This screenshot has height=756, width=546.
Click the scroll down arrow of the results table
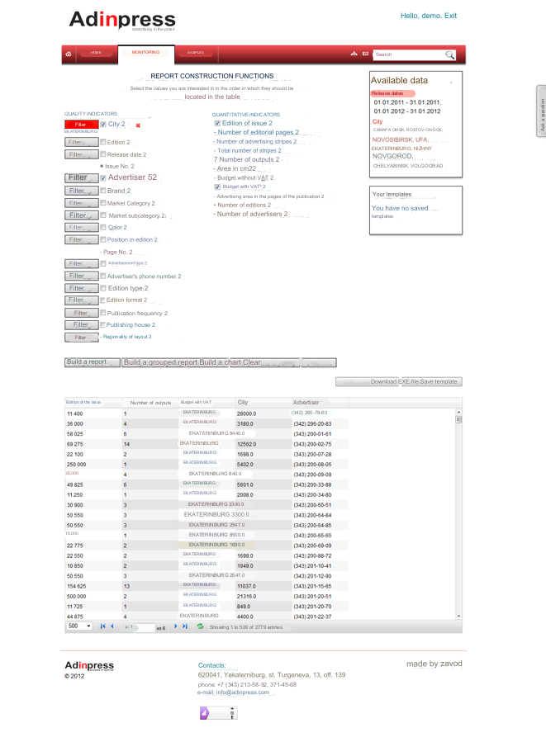click(458, 617)
